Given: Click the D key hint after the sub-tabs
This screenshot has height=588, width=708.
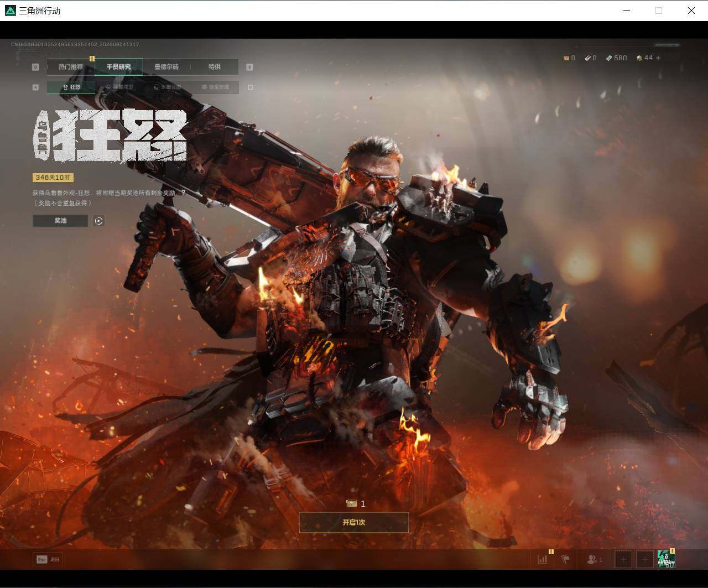Looking at the screenshot, I should 250,87.
